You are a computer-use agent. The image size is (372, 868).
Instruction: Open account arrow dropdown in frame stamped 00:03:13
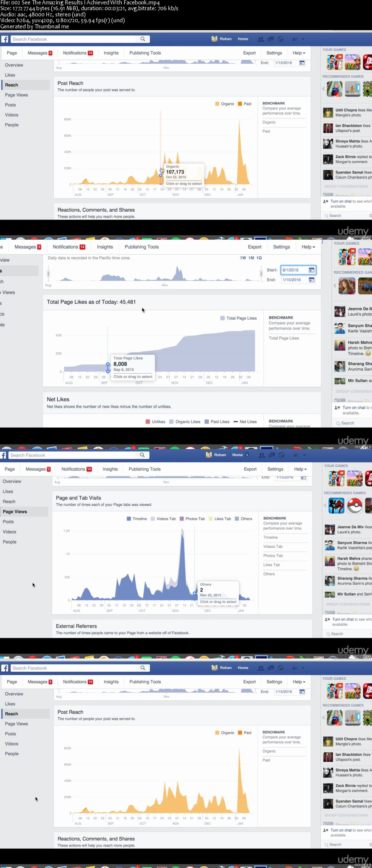(x=303, y=668)
